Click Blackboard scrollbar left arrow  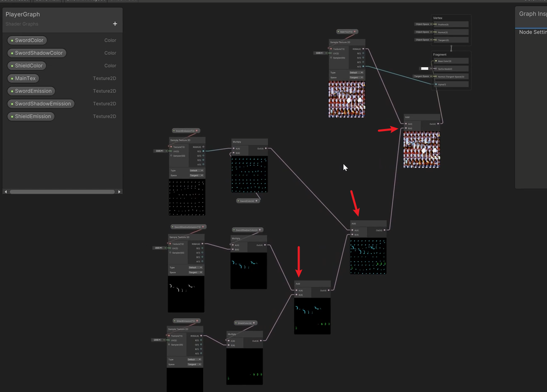[6, 192]
